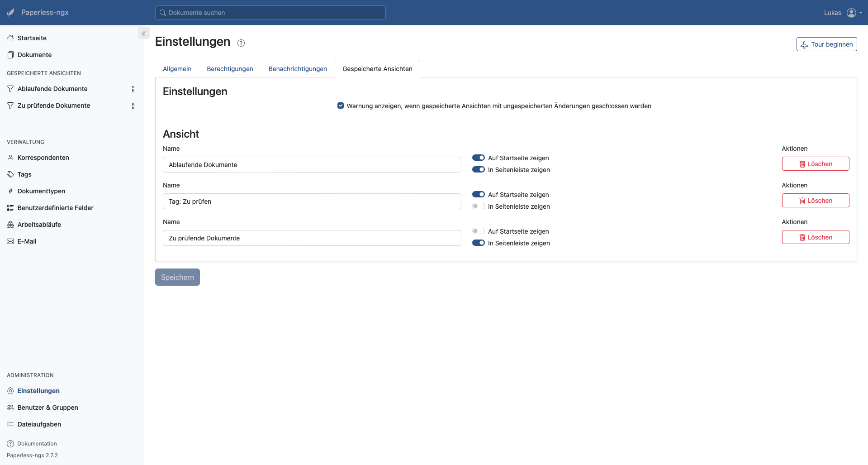Switch to the Berechtigungen tab
The width and height of the screenshot is (868, 465).
pos(230,69)
